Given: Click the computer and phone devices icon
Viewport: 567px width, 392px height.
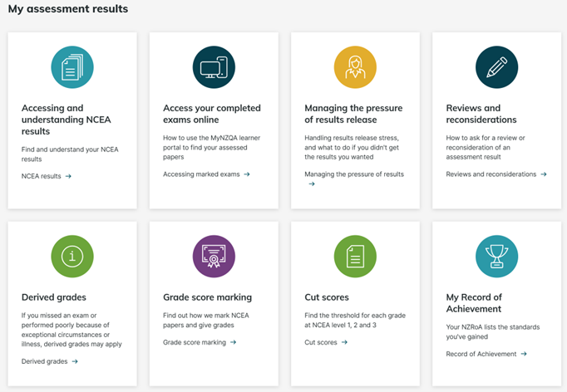Looking at the screenshot, I should [214, 67].
